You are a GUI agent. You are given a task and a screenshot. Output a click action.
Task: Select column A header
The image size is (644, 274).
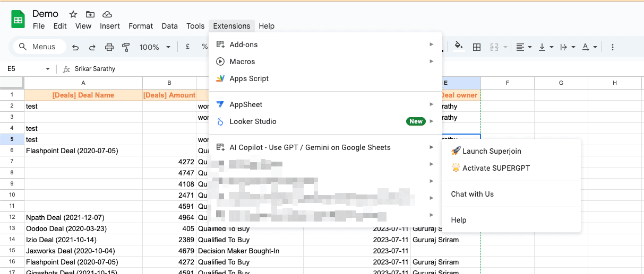pos(83,83)
